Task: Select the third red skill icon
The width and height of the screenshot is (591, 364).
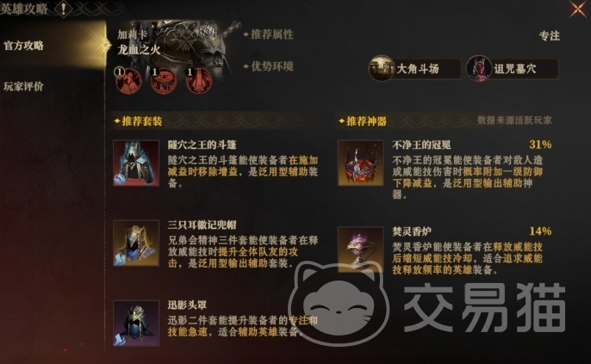Action: (x=199, y=81)
